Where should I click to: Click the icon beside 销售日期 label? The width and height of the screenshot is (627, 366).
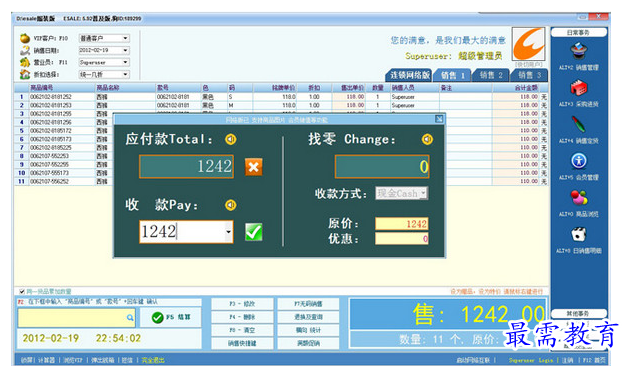pyautogui.click(x=25, y=50)
